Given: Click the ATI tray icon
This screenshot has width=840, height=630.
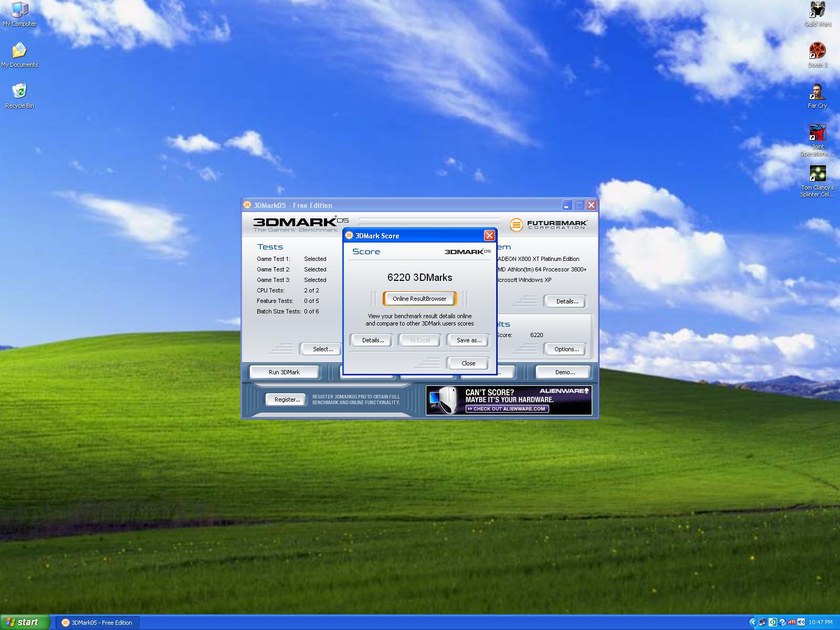Looking at the screenshot, I should point(792,622).
